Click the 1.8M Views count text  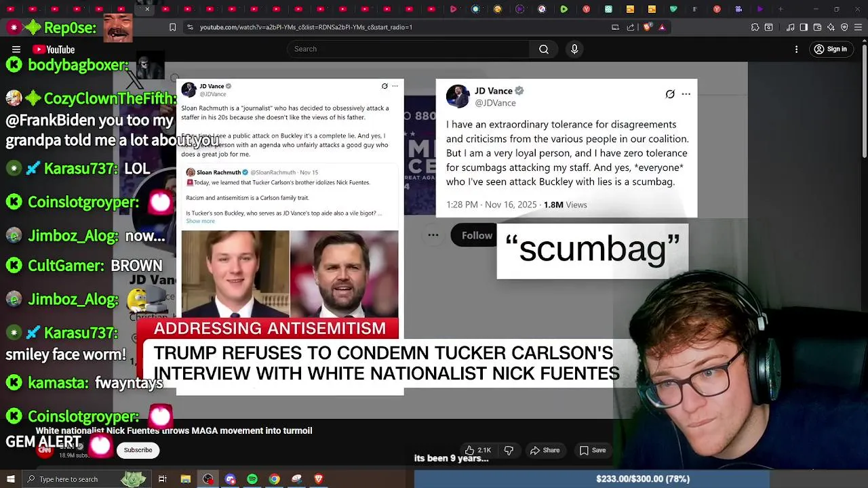[x=565, y=205]
